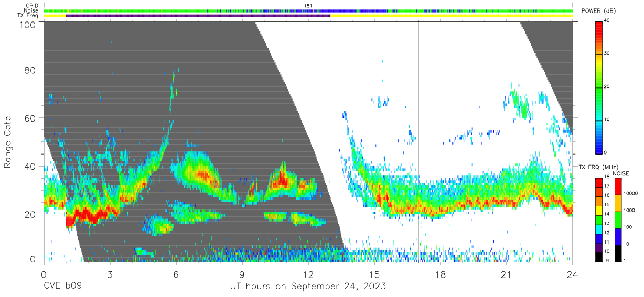Click the 100 tick label on range axis

(x=27, y=25)
